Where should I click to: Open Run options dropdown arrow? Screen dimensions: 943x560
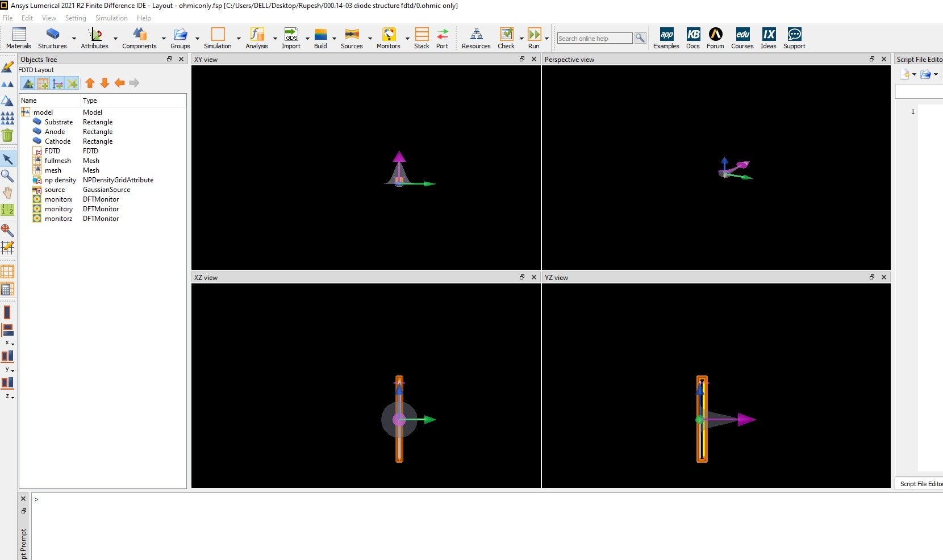point(546,39)
